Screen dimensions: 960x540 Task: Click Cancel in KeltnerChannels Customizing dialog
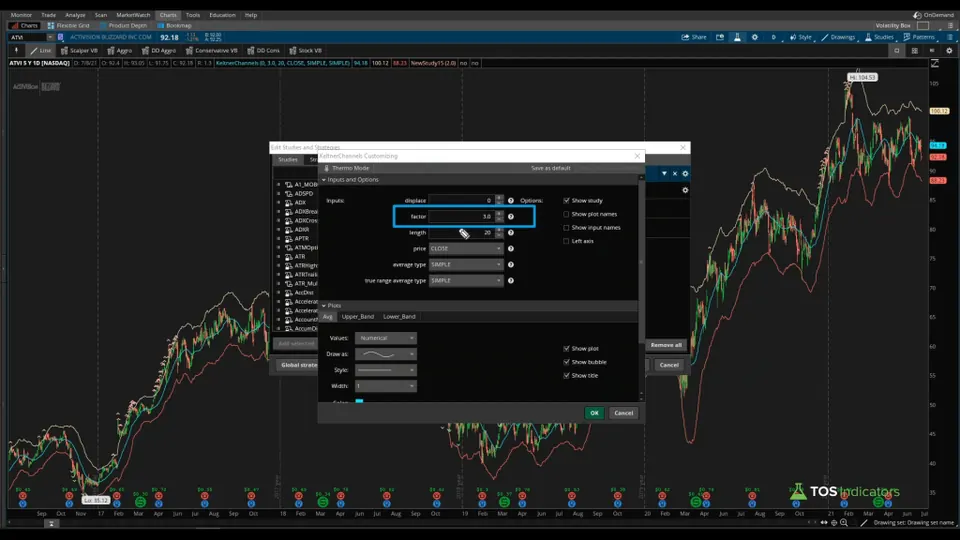[624, 413]
